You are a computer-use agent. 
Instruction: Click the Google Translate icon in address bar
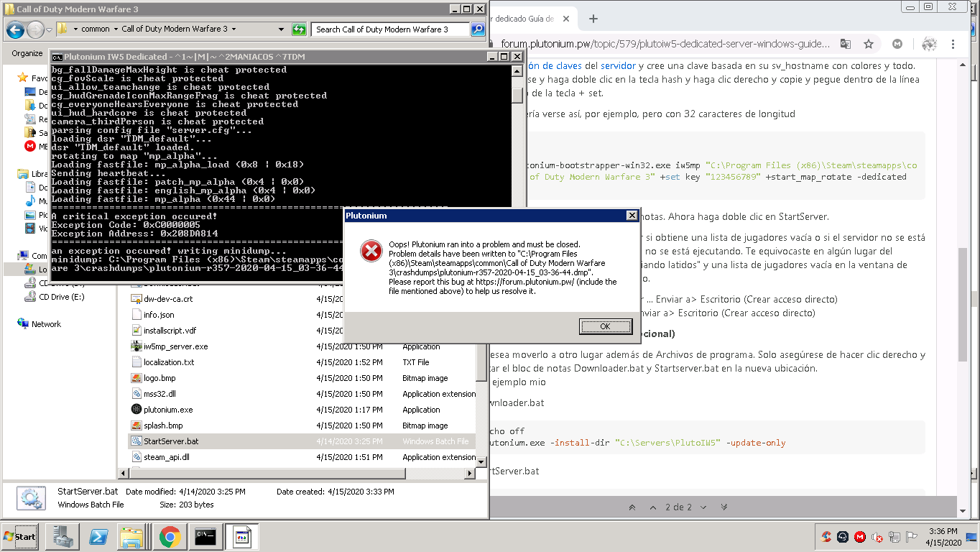coord(845,44)
